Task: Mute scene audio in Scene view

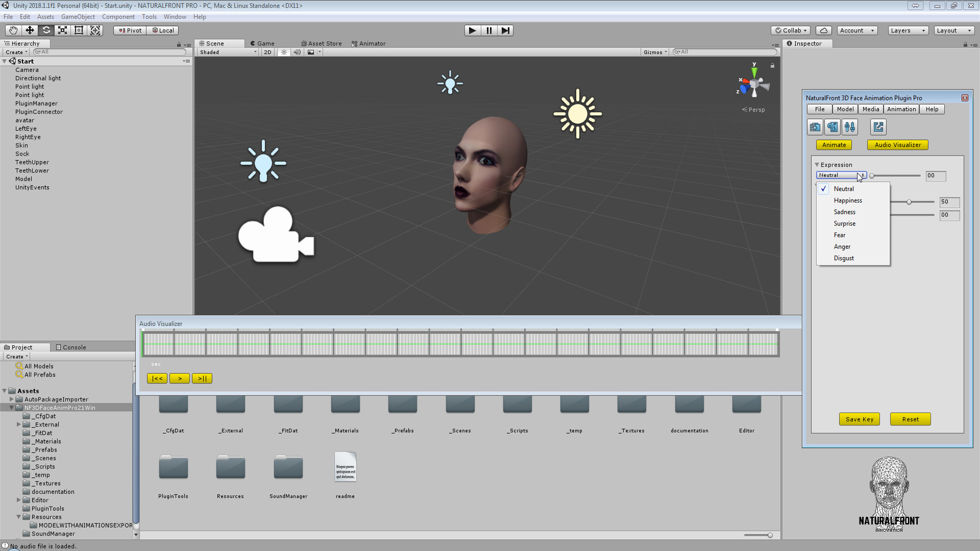Action: coord(298,52)
